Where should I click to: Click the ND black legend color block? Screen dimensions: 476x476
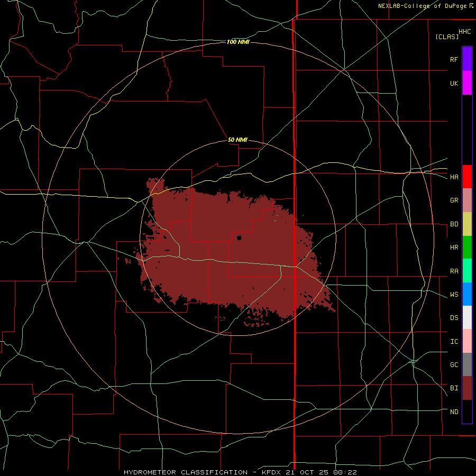pyautogui.click(x=467, y=411)
